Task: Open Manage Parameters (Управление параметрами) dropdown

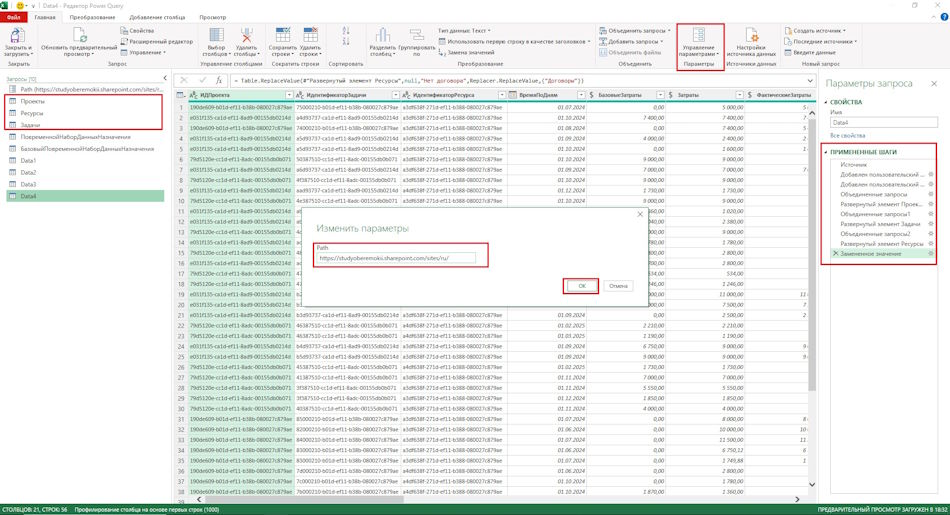Action: (699, 50)
